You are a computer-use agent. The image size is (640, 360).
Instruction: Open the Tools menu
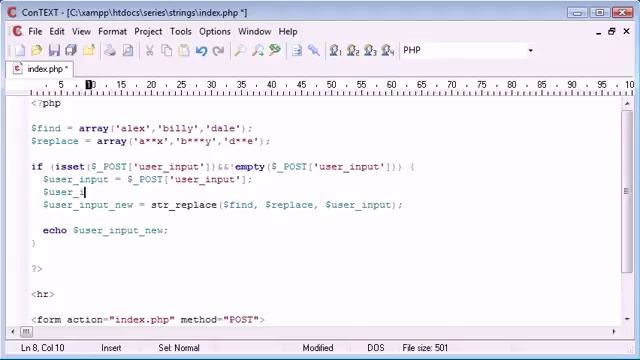(x=181, y=31)
